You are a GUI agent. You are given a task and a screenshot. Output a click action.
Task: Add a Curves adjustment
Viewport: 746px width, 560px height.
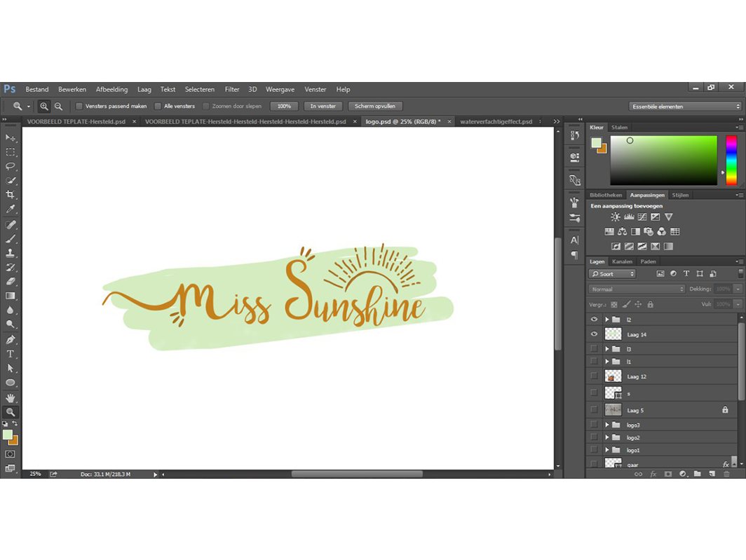(x=642, y=217)
